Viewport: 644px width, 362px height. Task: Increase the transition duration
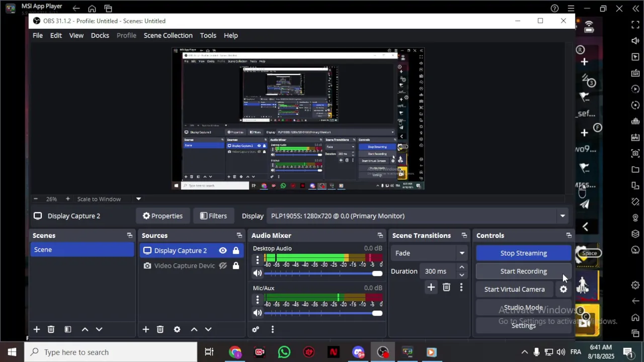tap(461, 267)
